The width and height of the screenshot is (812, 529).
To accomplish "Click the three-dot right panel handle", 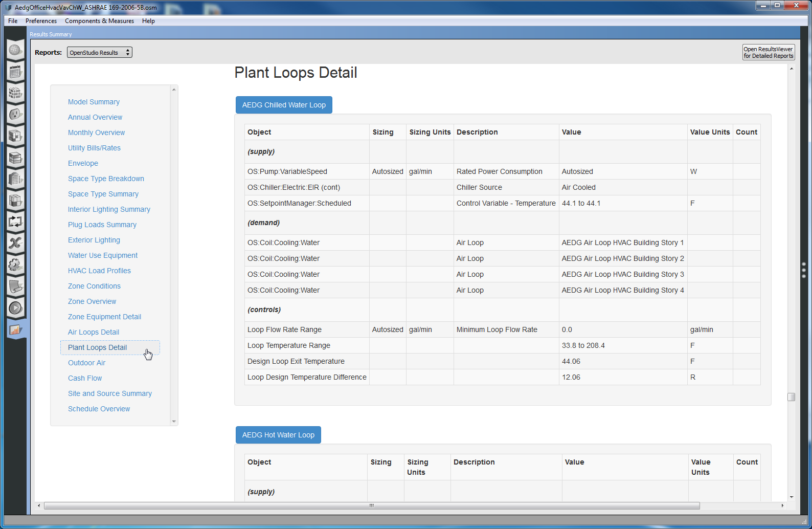I will click(804, 270).
